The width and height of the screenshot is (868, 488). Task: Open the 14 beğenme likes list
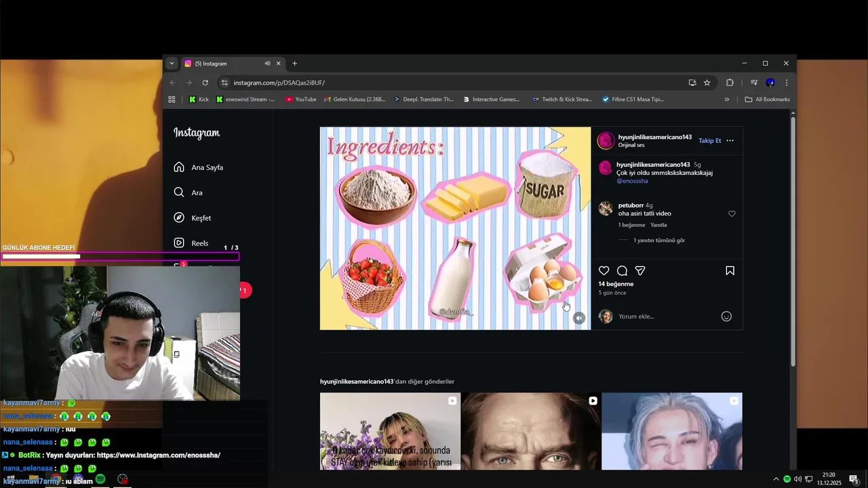tap(616, 284)
